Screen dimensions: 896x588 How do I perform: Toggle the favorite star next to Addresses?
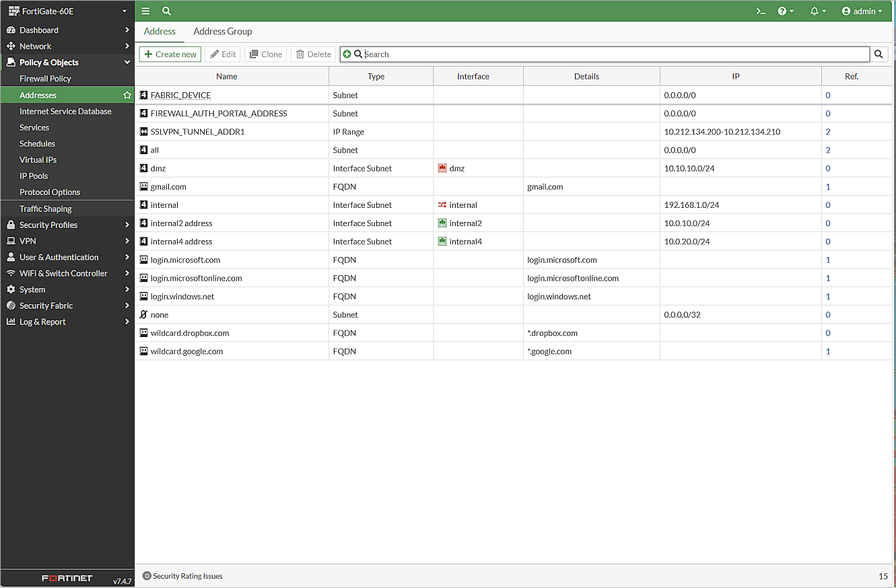pyautogui.click(x=127, y=94)
